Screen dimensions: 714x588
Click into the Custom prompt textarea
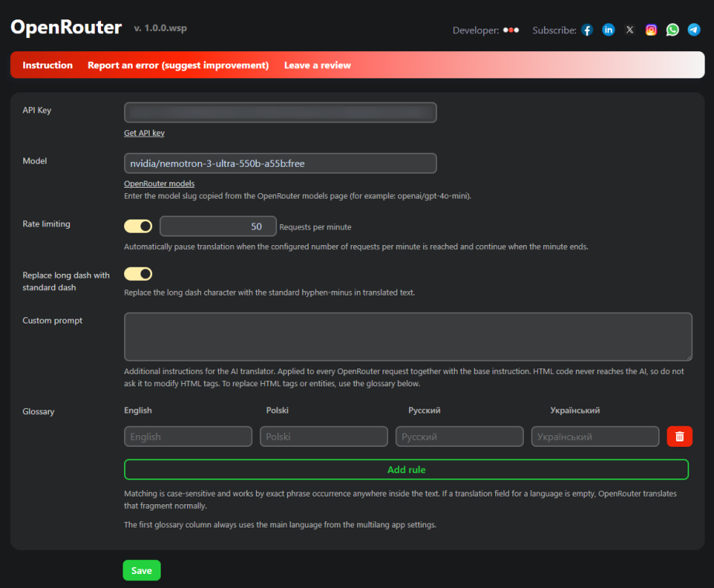click(x=408, y=337)
